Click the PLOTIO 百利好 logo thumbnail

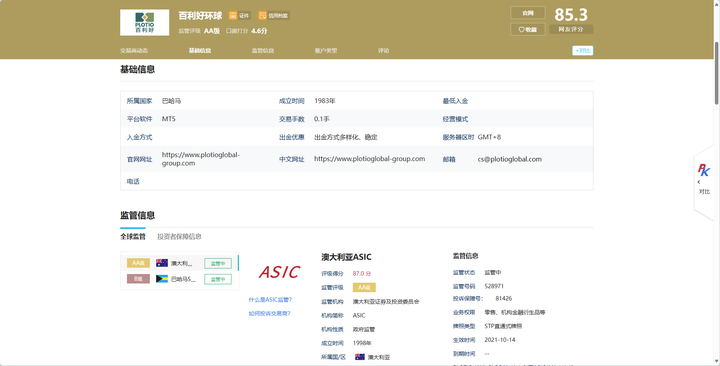145,23
